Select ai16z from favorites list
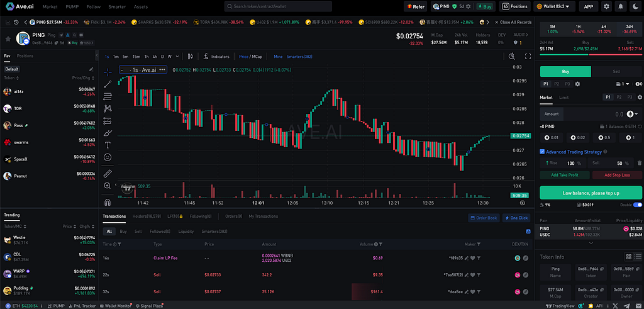The width and height of the screenshot is (644, 309). tap(49, 91)
